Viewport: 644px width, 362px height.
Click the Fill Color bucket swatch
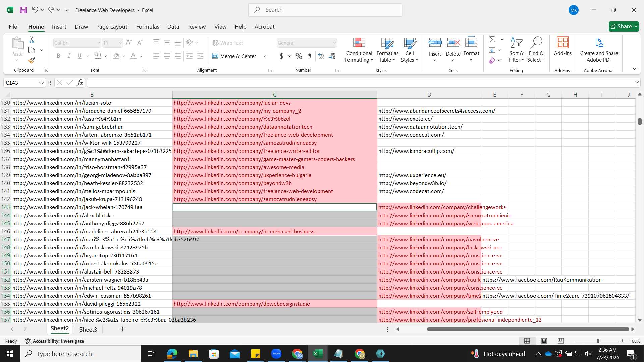point(116,56)
